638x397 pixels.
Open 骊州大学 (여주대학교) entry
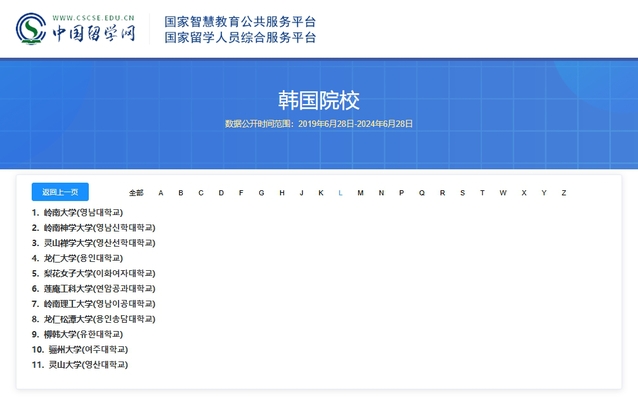tap(88, 349)
